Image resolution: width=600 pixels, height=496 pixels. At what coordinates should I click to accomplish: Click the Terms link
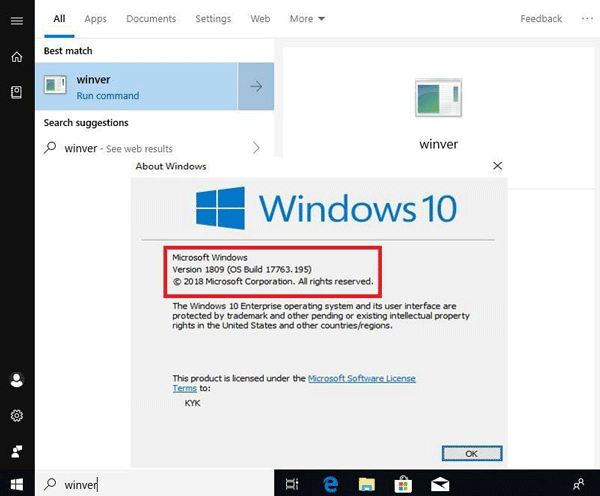184,388
